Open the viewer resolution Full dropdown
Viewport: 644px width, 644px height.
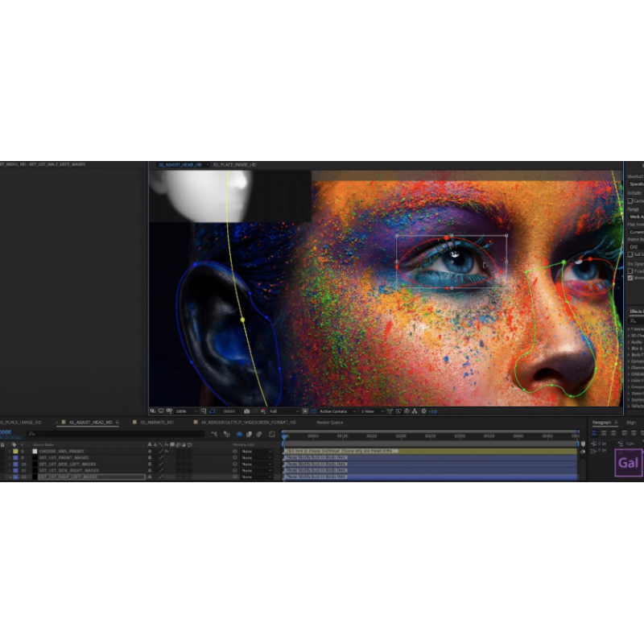click(x=282, y=411)
